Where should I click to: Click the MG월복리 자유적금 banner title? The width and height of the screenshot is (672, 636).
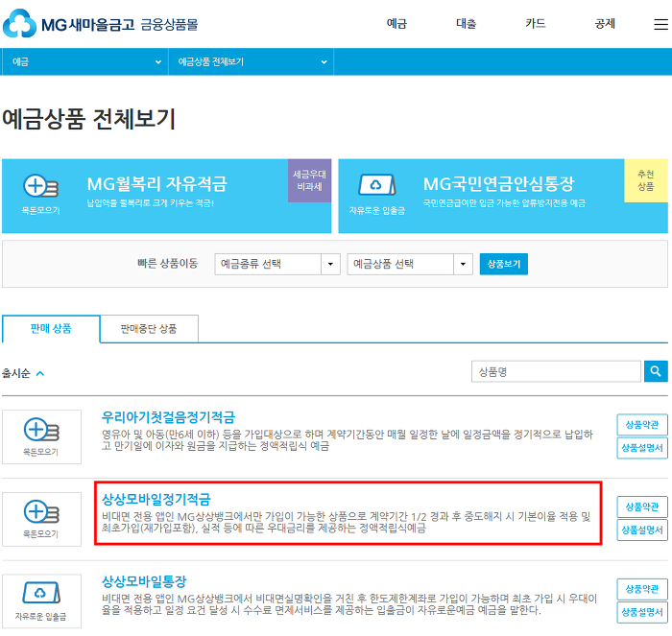click(x=156, y=184)
